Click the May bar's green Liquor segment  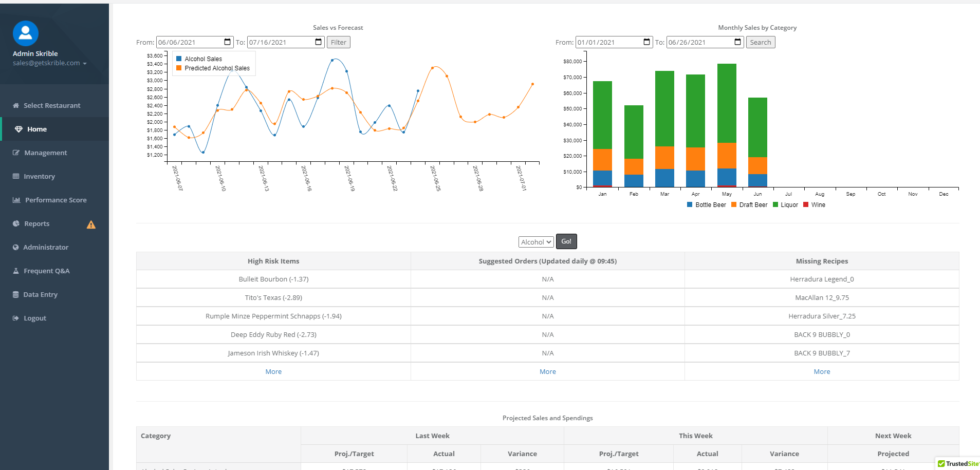727,103
